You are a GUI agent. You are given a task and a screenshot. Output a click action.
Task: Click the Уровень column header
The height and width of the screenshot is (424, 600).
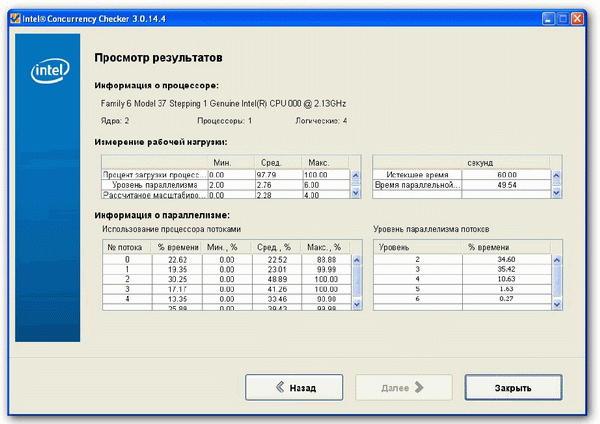417,247
